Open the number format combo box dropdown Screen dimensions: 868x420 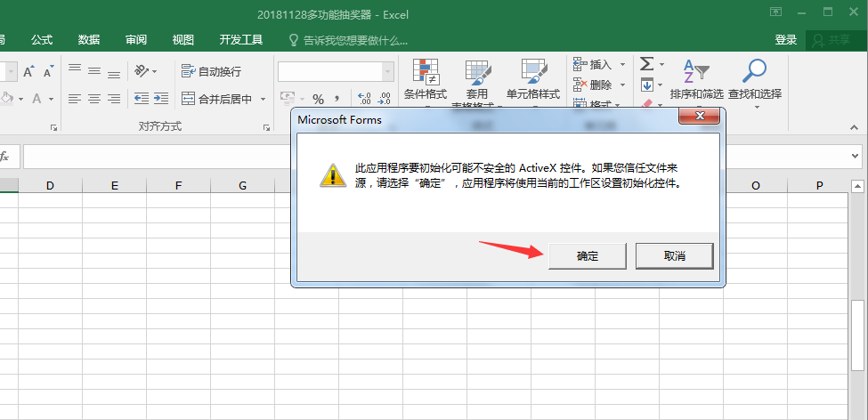(387, 71)
